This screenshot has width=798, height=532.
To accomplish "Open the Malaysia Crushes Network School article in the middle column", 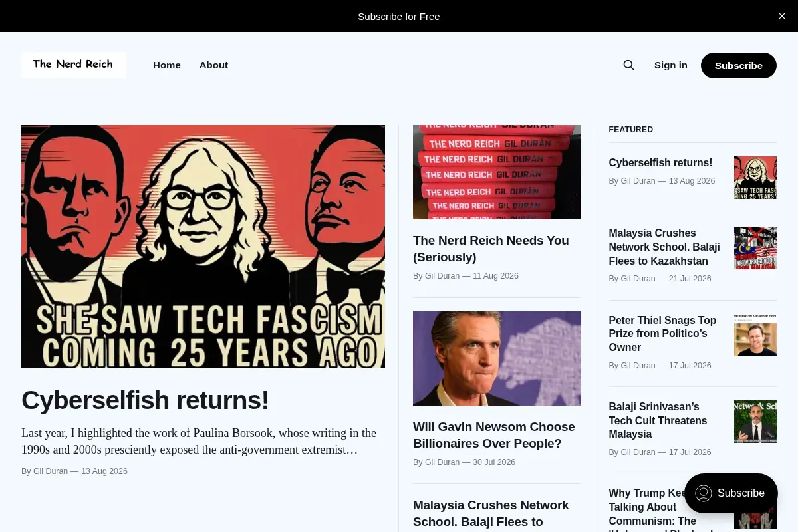I will coord(491,513).
